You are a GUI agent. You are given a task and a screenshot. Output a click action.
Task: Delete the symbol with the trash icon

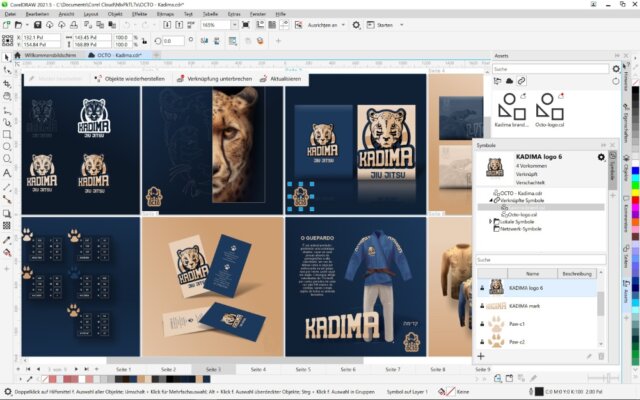point(601,356)
